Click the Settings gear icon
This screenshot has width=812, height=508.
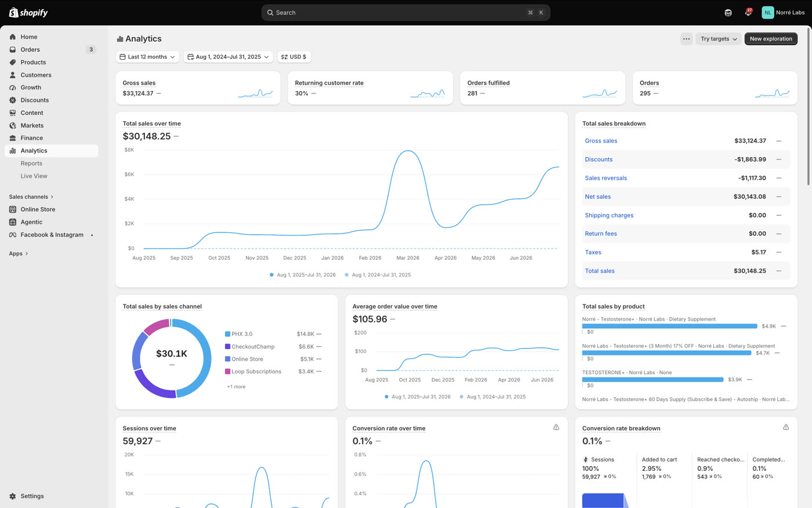(x=13, y=496)
